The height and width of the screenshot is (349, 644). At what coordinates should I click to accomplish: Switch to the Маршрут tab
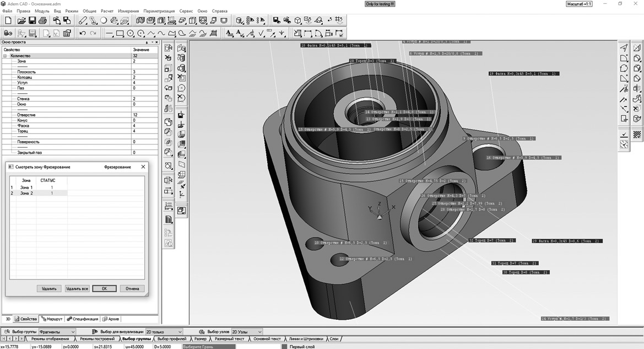(x=52, y=319)
